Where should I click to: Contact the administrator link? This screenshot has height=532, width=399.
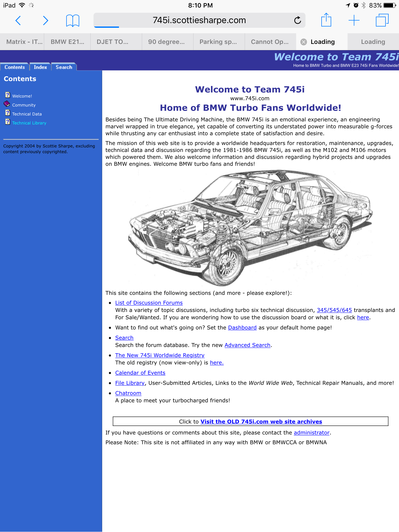tap(312, 433)
